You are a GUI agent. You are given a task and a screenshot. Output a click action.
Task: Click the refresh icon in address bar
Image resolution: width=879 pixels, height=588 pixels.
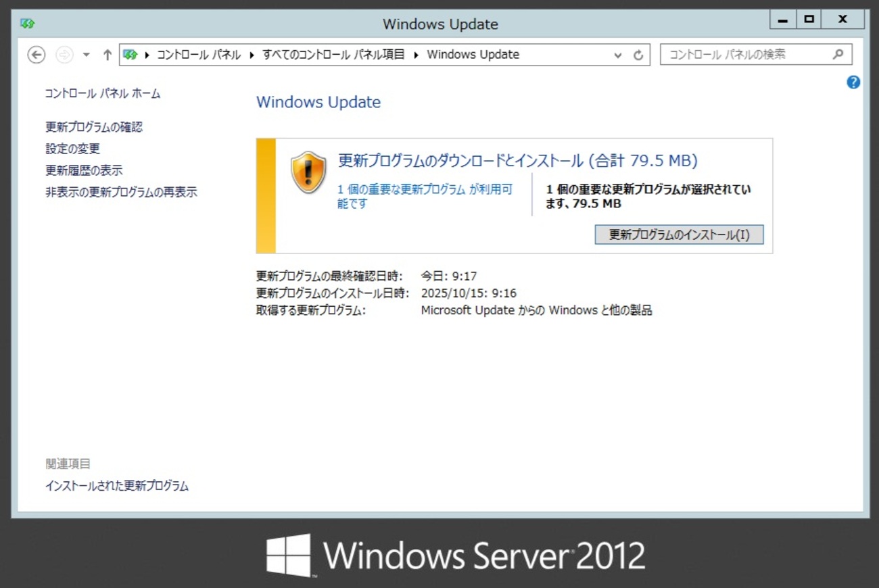[638, 54]
